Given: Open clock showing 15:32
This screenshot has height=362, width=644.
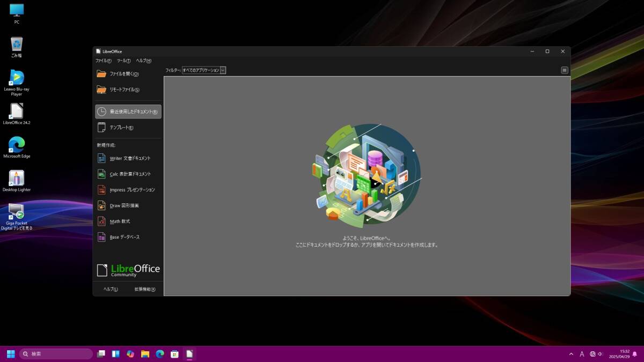Looking at the screenshot, I should (619, 354).
